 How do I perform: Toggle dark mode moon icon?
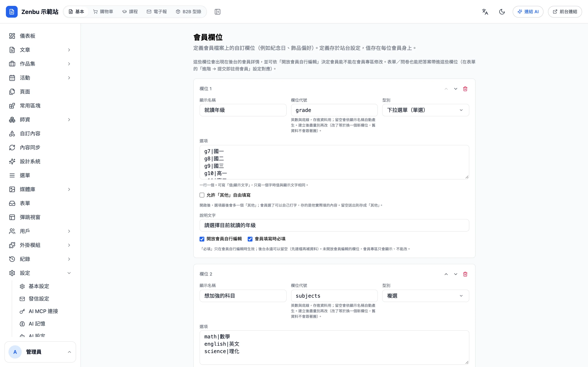point(502,12)
